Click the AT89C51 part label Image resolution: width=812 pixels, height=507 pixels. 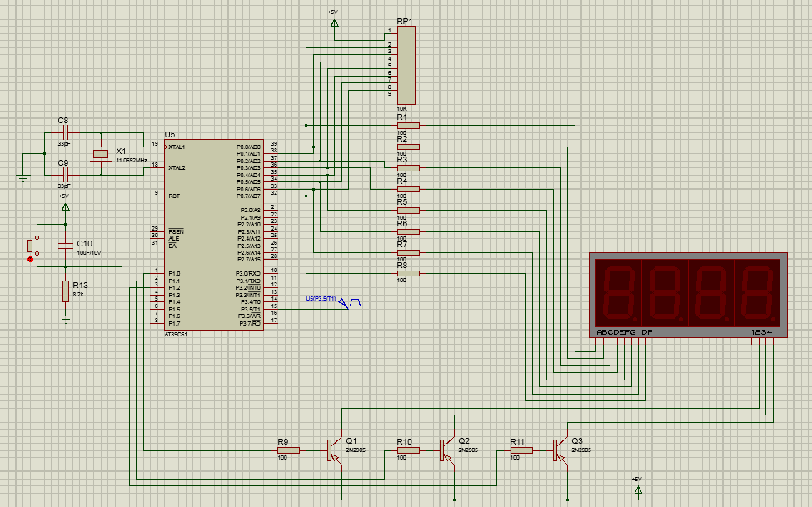click(x=176, y=335)
